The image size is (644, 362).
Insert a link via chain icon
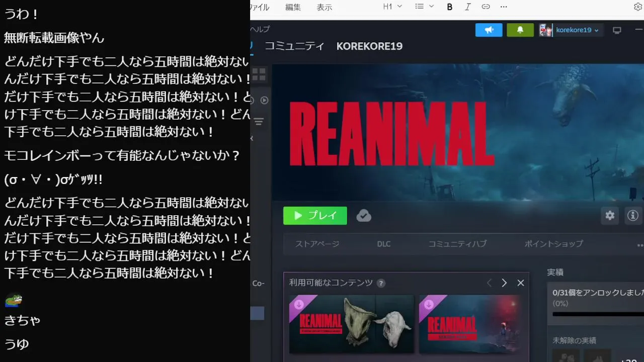(x=486, y=7)
